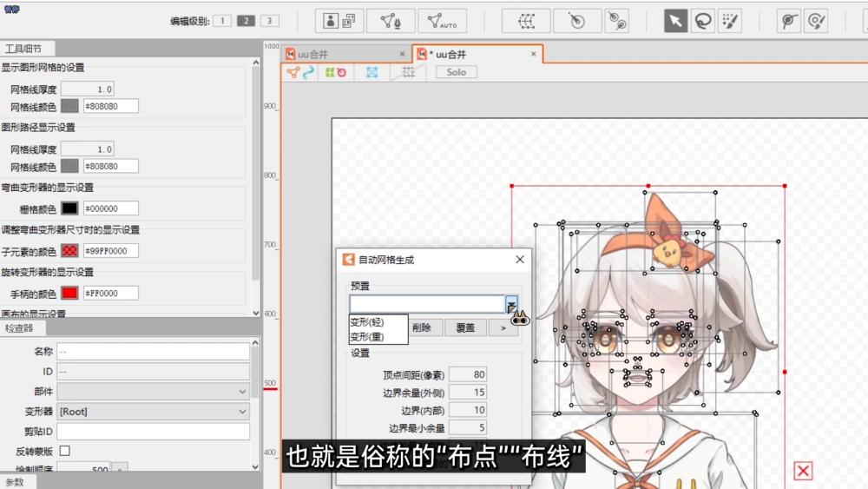This screenshot has width=868, height=489.
Task: Pick the black 栅格颜色 swatch
Action: coord(69,208)
